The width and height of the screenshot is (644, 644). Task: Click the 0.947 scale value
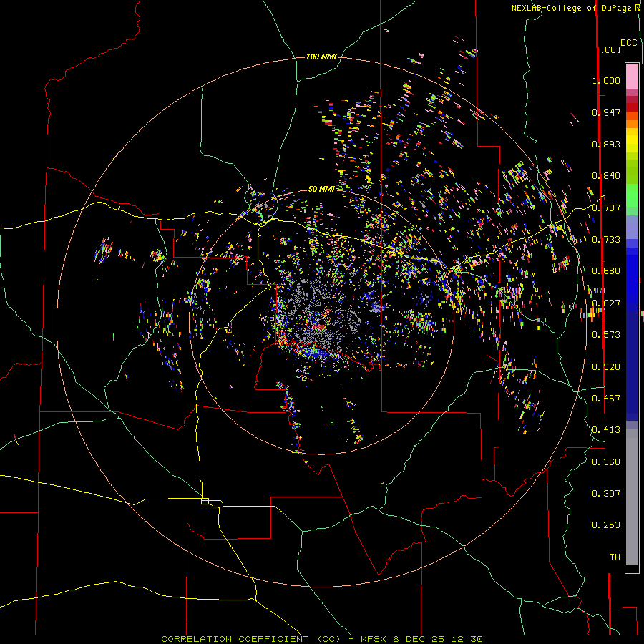point(606,112)
